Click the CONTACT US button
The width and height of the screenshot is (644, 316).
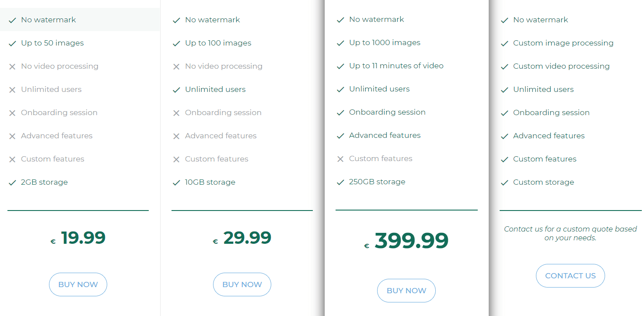click(570, 276)
